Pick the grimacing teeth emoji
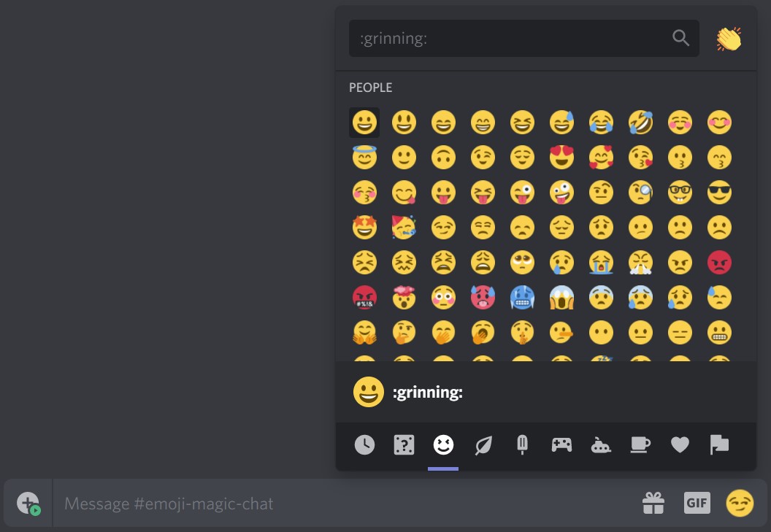Image resolution: width=771 pixels, height=532 pixels. coord(719,332)
